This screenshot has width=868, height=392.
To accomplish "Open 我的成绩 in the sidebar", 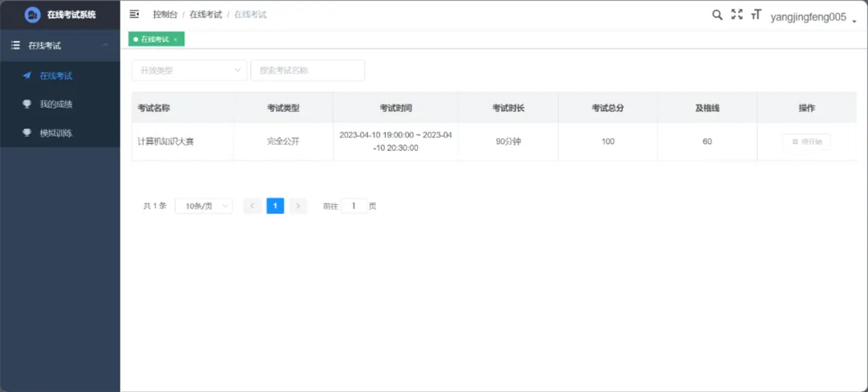I will pos(59,104).
